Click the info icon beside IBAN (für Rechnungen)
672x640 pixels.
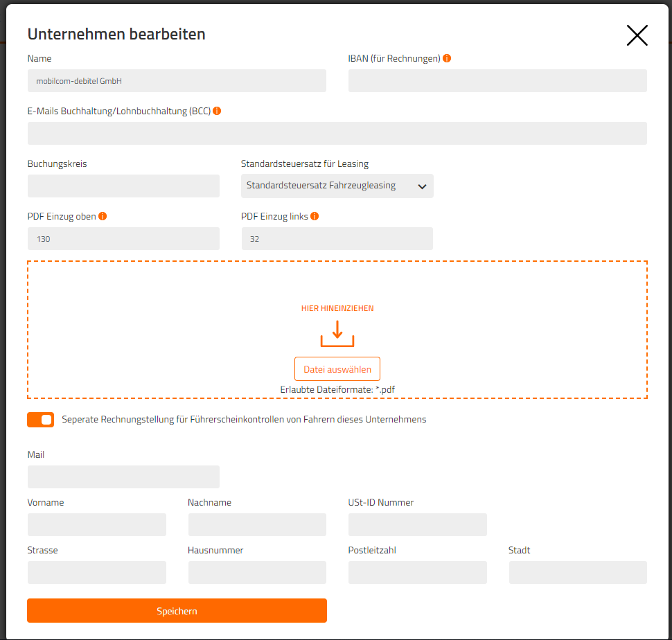click(x=447, y=58)
